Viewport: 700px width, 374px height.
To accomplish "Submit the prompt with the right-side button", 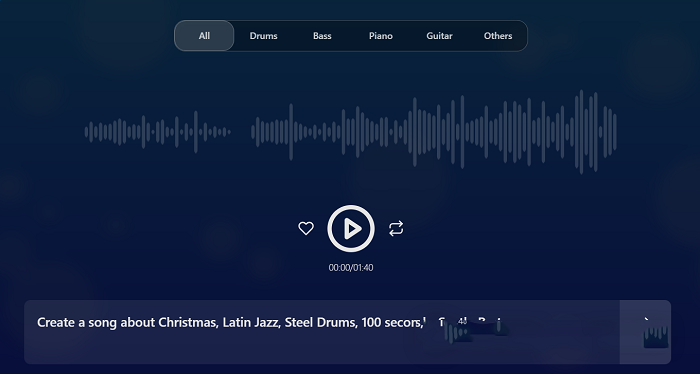I will (x=646, y=332).
